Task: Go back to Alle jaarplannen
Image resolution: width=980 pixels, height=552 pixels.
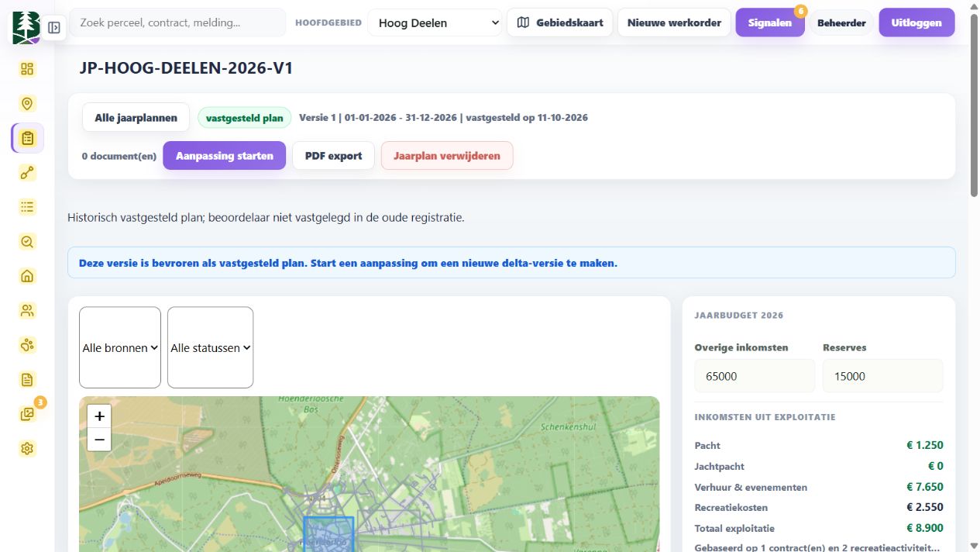Action: click(136, 118)
